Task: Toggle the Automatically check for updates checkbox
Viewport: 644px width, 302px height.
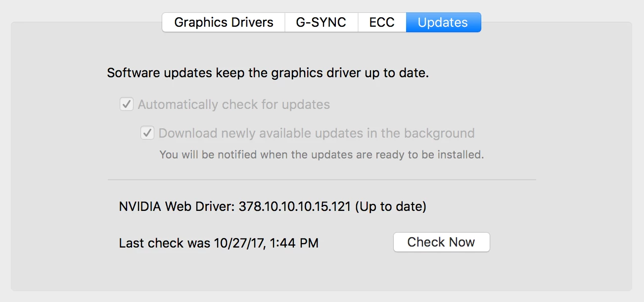Action: (127, 104)
